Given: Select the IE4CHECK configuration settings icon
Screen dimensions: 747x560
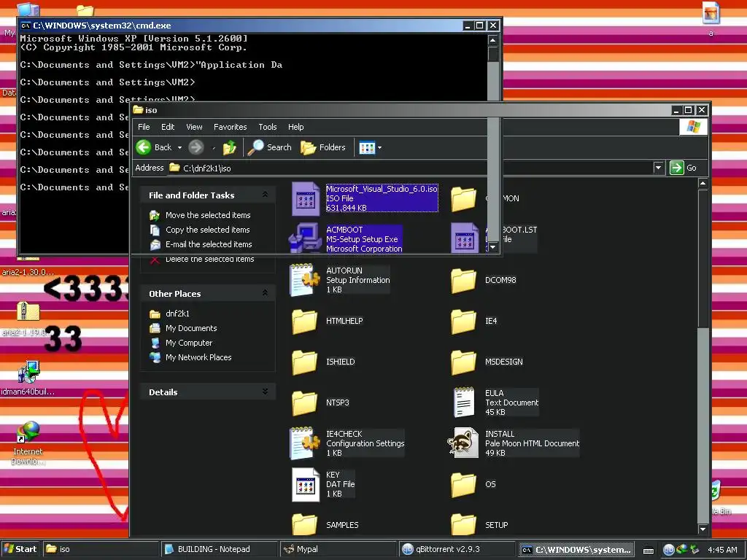Looking at the screenshot, I should (305, 443).
